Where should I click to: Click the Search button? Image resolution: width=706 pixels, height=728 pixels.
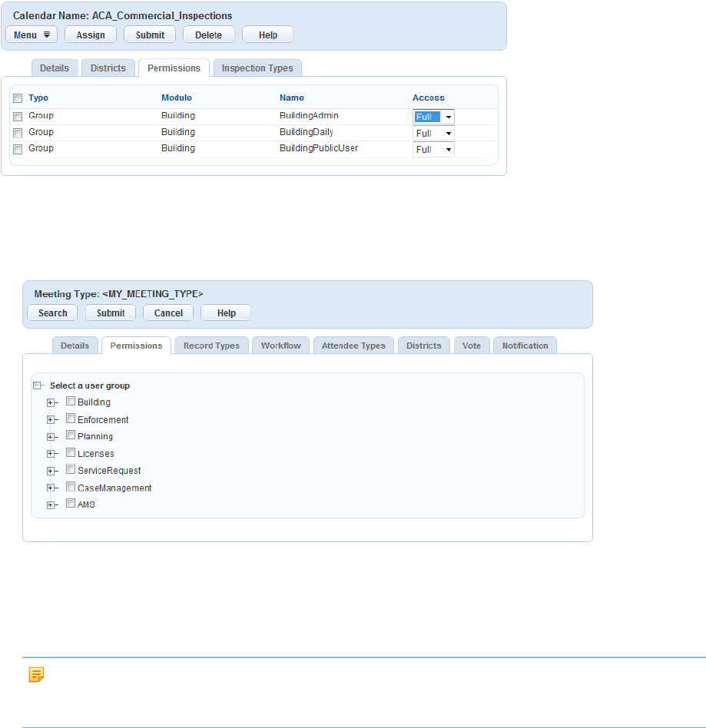pyautogui.click(x=52, y=313)
